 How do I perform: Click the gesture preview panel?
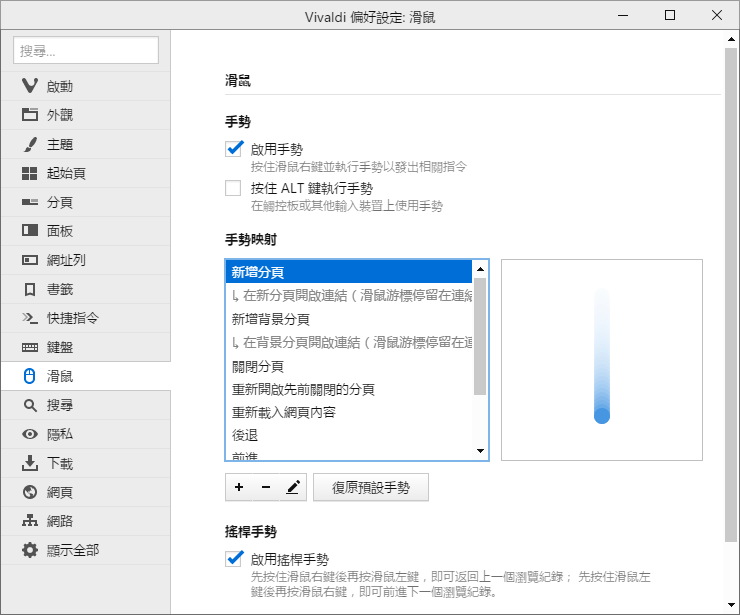click(x=602, y=360)
